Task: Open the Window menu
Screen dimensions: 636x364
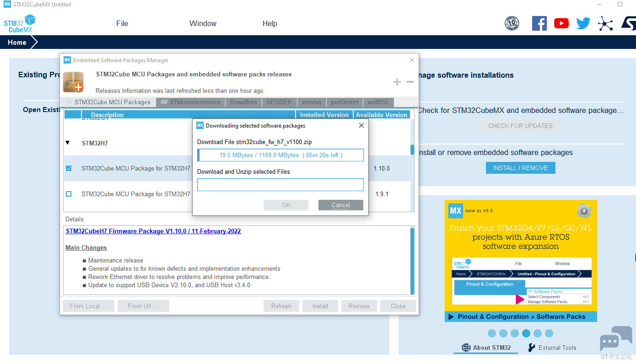Action: 203,23
